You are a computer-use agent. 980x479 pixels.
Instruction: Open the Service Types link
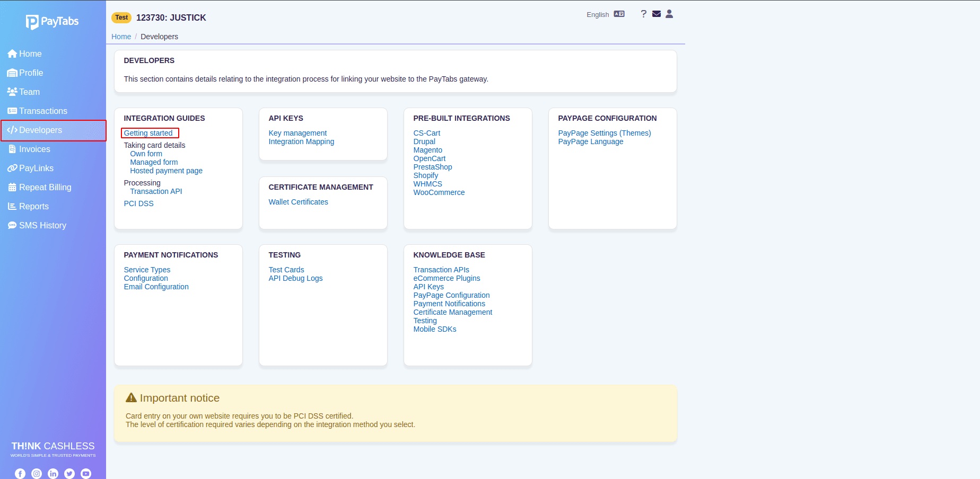[x=147, y=270]
